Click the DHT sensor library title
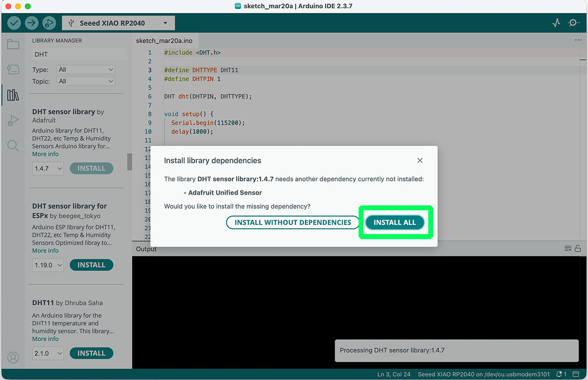 pyautogui.click(x=64, y=112)
